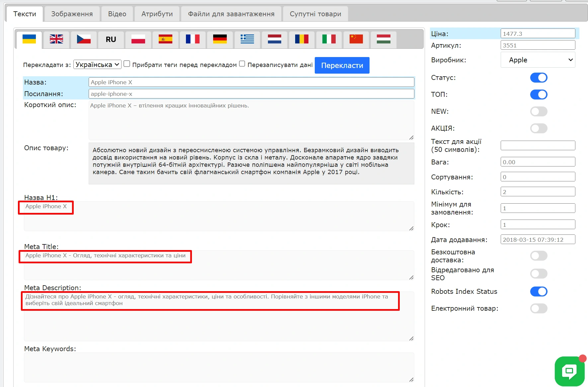The image size is (588, 387).
Task: Switch to the English language flag tab
Action: point(56,39)
